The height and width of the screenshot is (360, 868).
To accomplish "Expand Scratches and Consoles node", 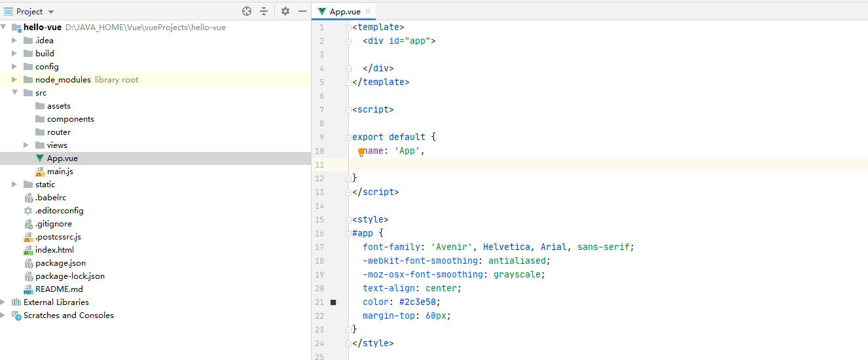I will point(3,315).
